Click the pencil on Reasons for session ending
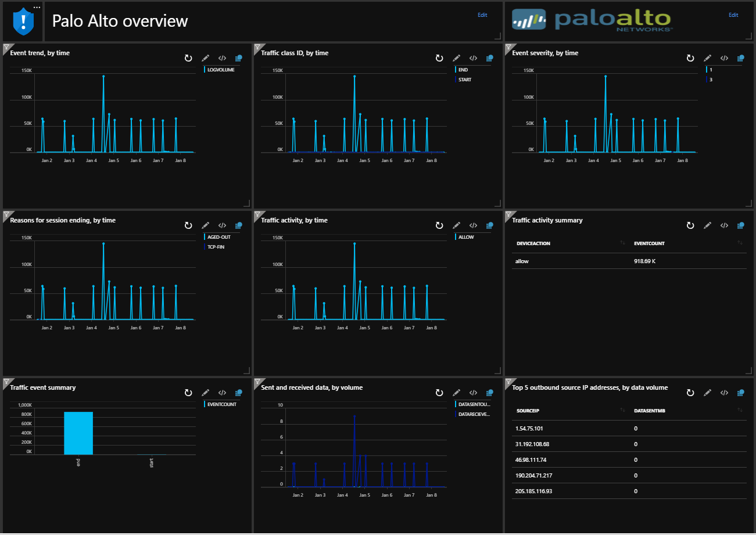Screen dimensions: 756x535 point(205,225)
